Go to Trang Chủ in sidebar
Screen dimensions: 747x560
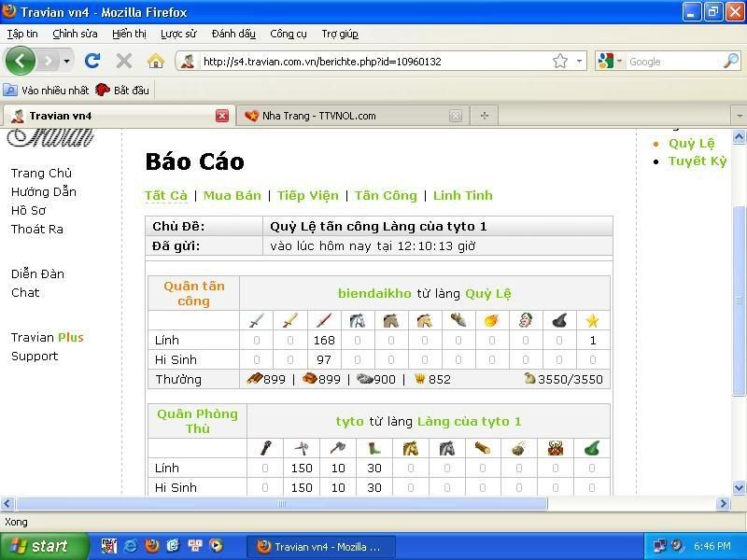41,173
